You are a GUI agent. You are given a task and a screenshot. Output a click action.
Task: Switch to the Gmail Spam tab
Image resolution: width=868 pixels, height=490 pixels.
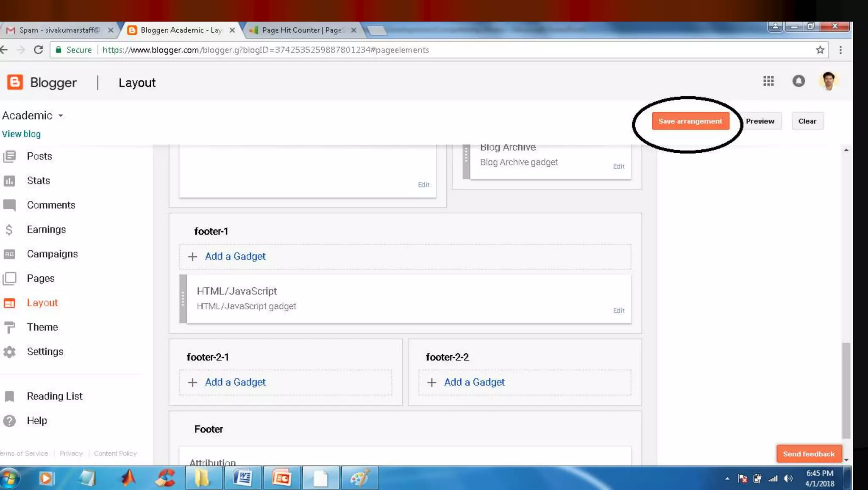[x=58, y=30]
